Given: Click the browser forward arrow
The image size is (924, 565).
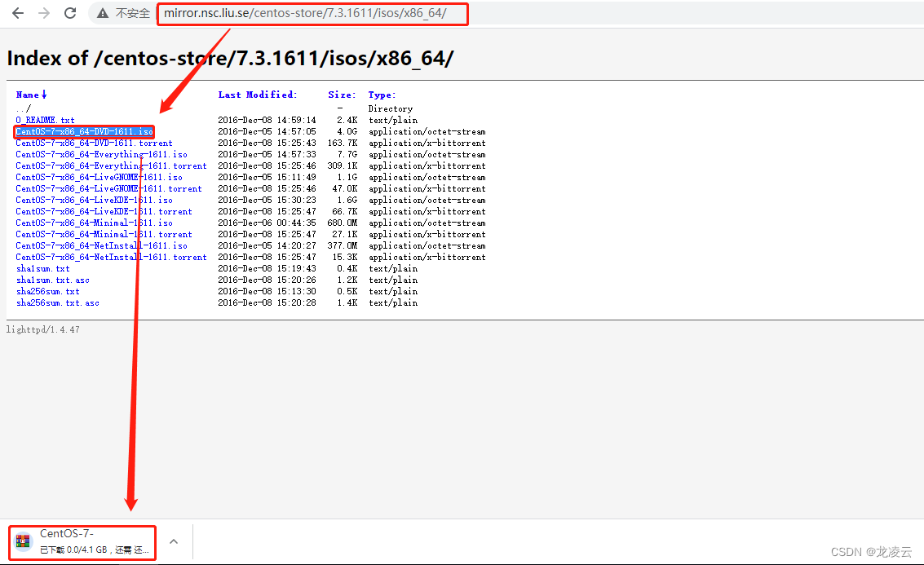Looking at the screenshot, I should tap(44, 13).
